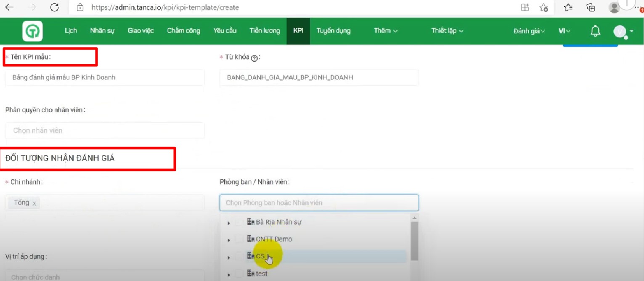Expand the Bà Rịa Nhân sự node
The height and width of the screenshot is (281, 644).
[229, 223]
